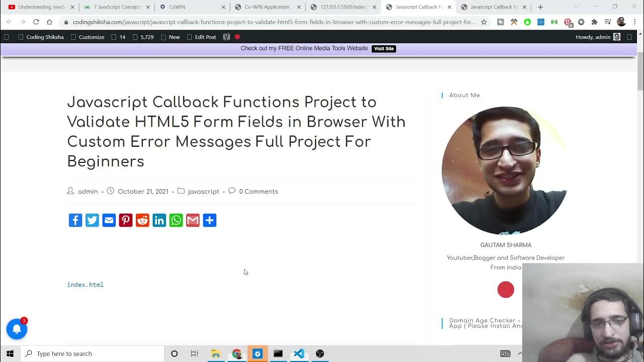Screen dimensions: 644x362
Task: Open Chrome's three-dot menu
Action: [634, 22]
